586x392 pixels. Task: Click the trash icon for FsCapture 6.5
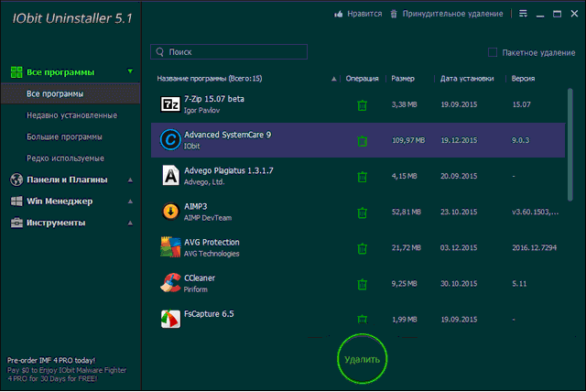pos(362,320)
